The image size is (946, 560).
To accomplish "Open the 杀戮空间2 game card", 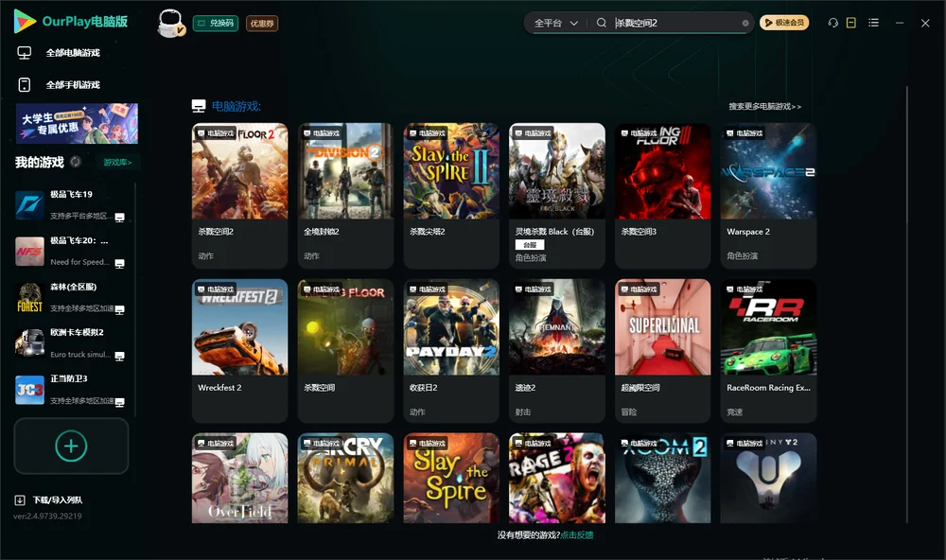I will click(x=239, y=196).
